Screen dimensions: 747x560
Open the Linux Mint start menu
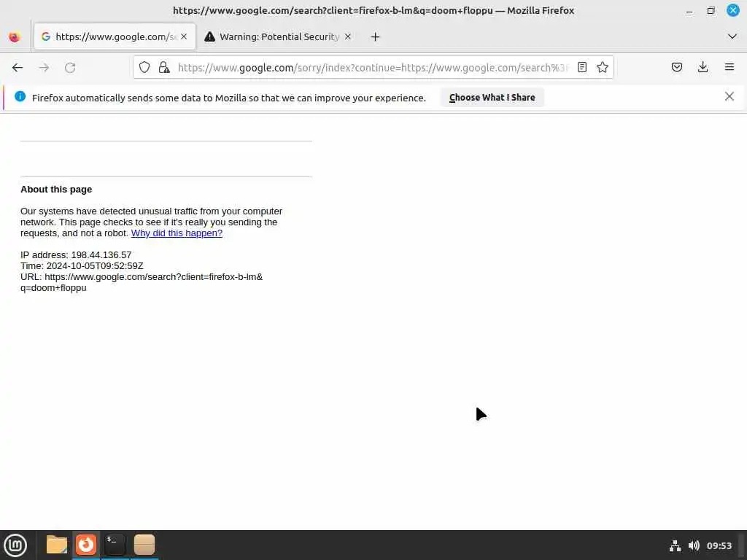[15, 545]
